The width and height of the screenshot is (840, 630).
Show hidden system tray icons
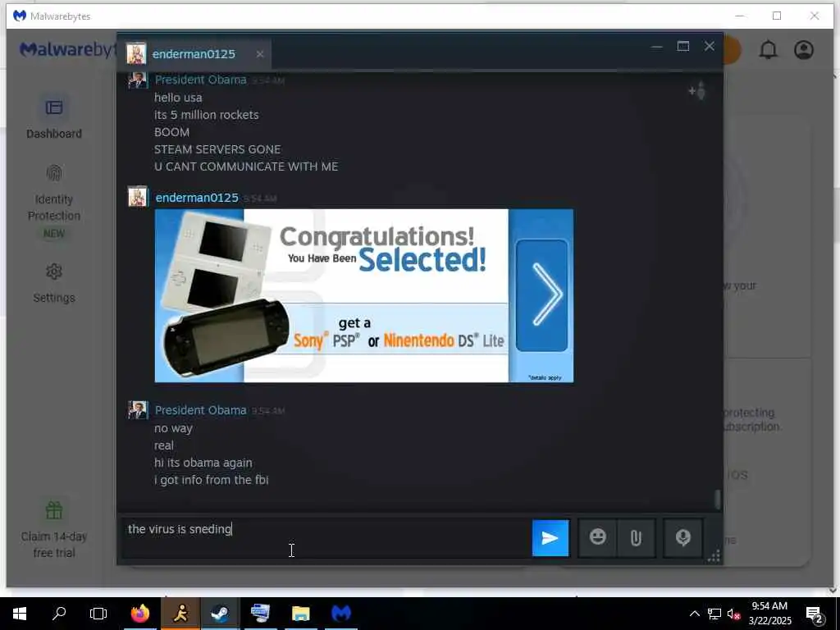click(x=694, y=614)
